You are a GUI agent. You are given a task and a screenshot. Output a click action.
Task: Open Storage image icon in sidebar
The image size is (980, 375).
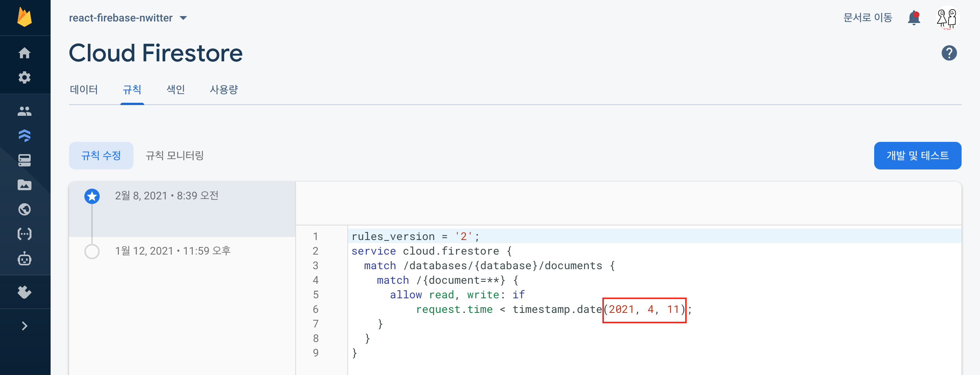(x=25, y=185)
